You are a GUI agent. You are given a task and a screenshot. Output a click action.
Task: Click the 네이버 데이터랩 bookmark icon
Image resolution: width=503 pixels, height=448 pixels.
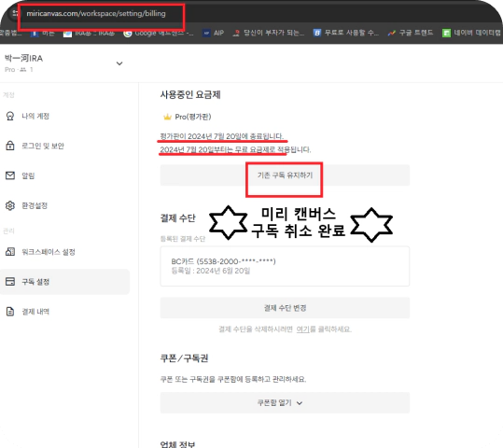coord(446,33)
